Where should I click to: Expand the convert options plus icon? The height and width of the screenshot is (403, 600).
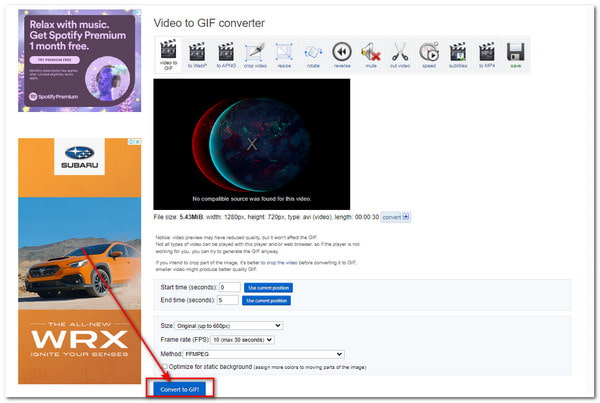(406, 217)
